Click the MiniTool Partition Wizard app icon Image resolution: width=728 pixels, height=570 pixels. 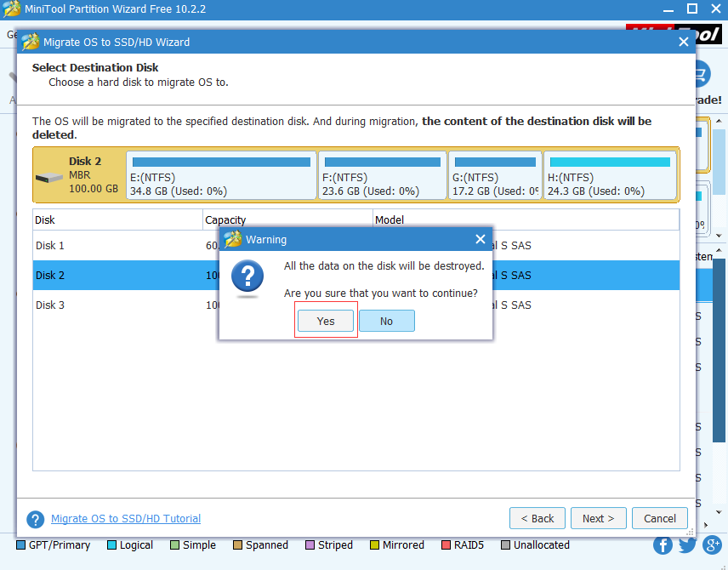[11, 9]
